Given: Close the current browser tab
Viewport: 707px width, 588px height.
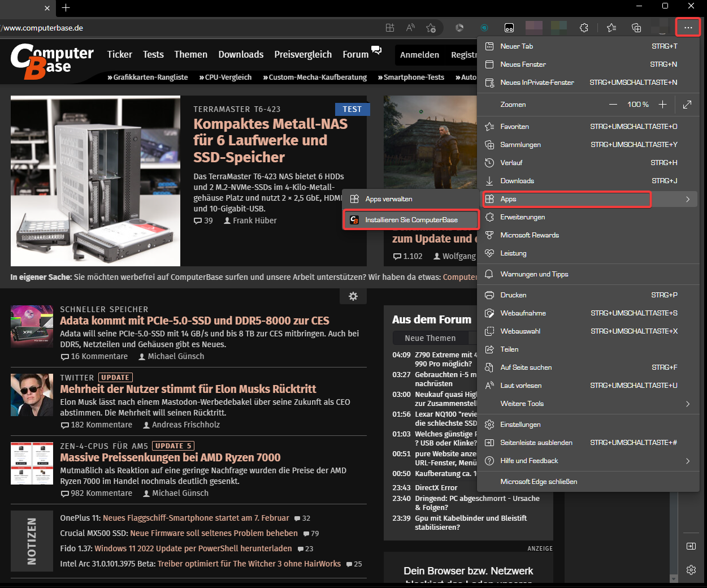Looking at the screenshot, I should click(47, 8).
